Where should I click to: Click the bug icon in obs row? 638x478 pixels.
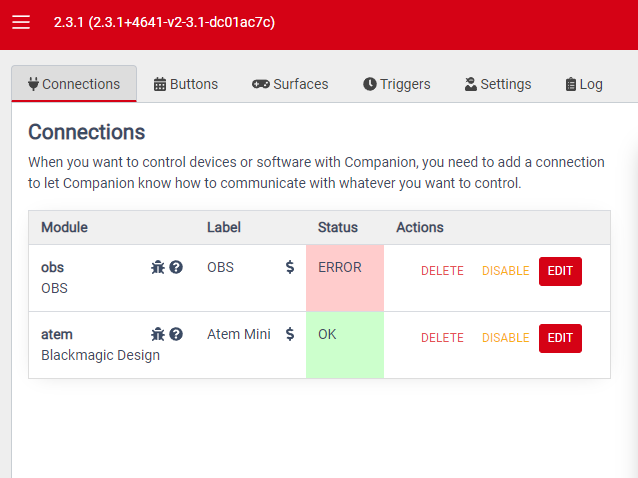[158, 267]
